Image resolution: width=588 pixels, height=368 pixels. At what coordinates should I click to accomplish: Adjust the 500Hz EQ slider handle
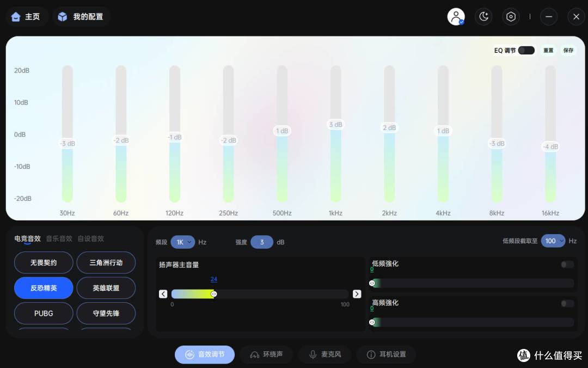(x=282, y=131)
